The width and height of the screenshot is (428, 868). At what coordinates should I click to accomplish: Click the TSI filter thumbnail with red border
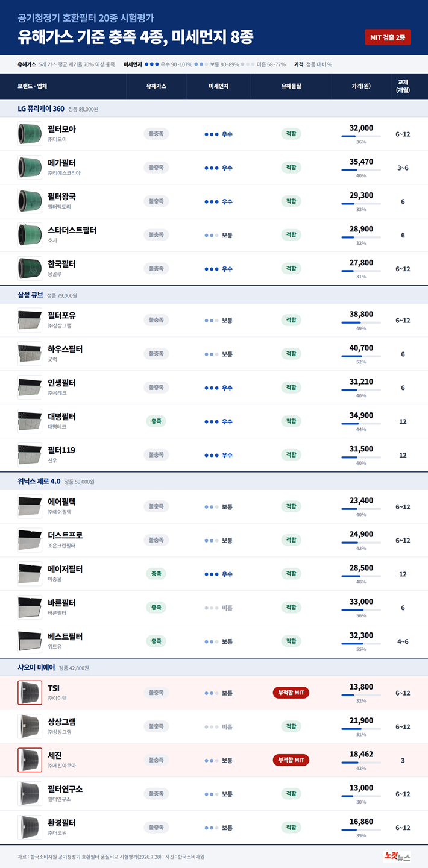coord(30,693)
